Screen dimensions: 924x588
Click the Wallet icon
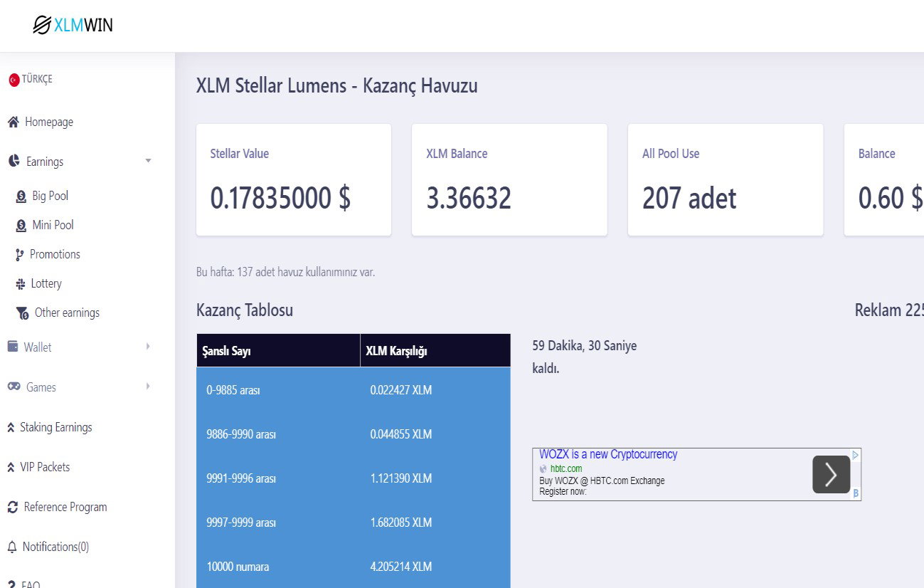click(13, 347)
